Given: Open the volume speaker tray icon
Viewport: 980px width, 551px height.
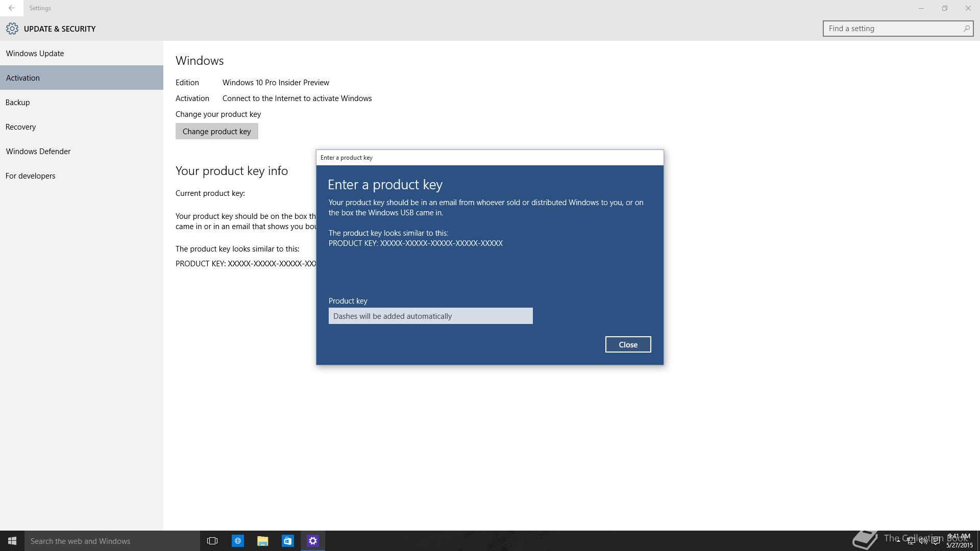Looking at the screenshot, I should coord(923,541).
